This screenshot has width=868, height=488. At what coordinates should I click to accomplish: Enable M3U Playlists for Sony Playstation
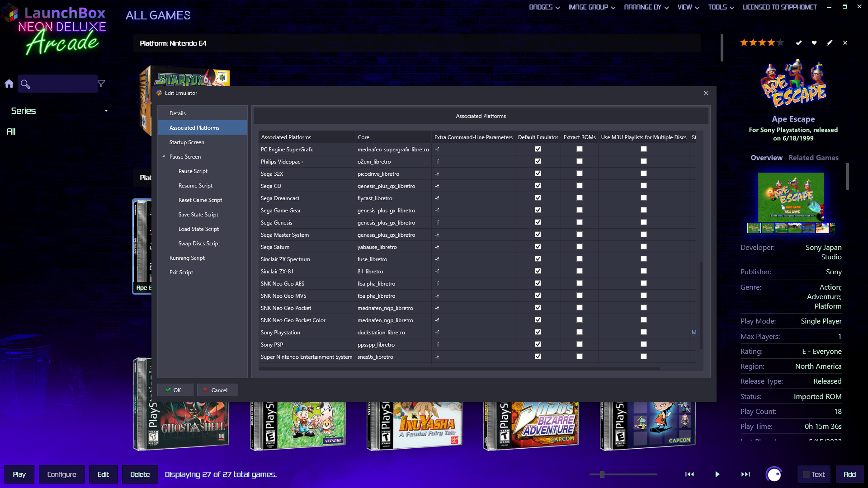pos(644,332)
